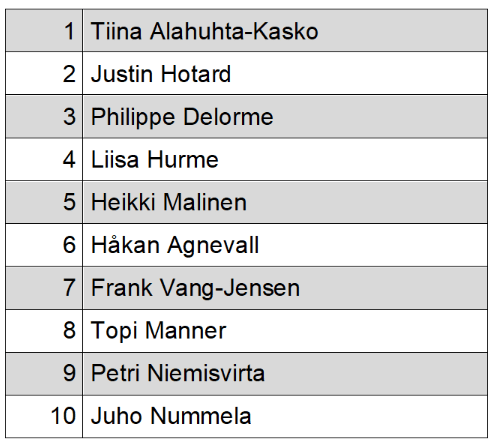
Task: Select the Heikki Malinen name cell
Action: click(x=285, y=202)
